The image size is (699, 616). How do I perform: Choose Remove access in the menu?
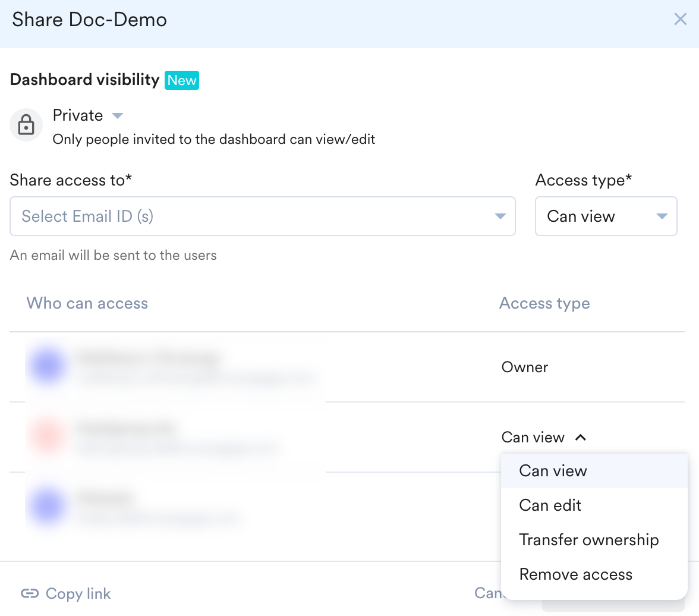coord(575,574)
